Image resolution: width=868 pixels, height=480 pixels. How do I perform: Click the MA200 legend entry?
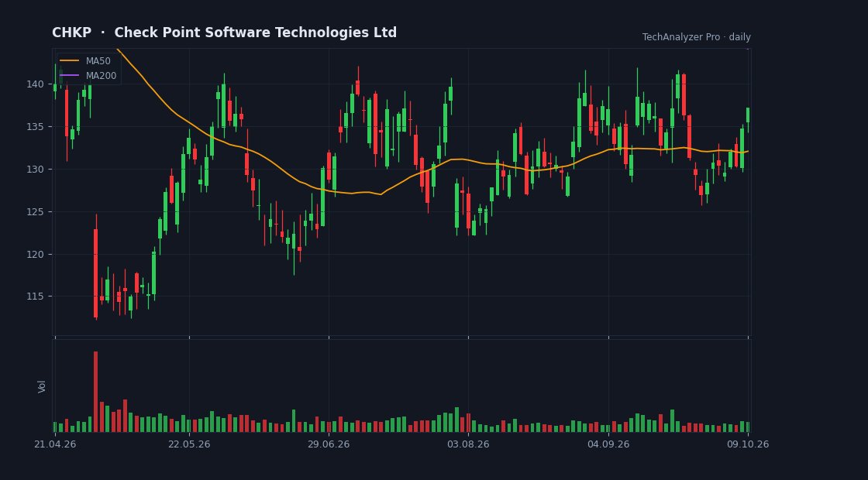click(88, 75)
